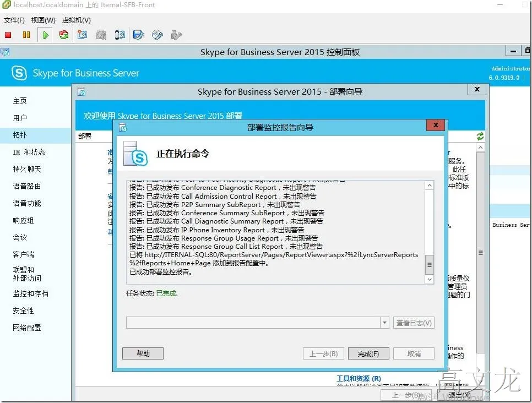Open the 视图(W) menu
The height and width of the screenshot is (403, 532).
[x=44, y=20]
